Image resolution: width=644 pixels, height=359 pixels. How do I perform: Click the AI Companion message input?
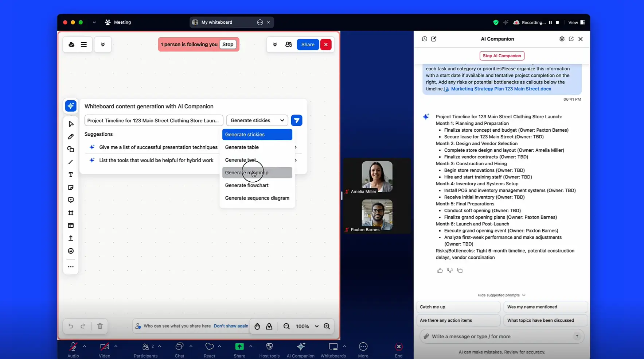tap(501, 336)
